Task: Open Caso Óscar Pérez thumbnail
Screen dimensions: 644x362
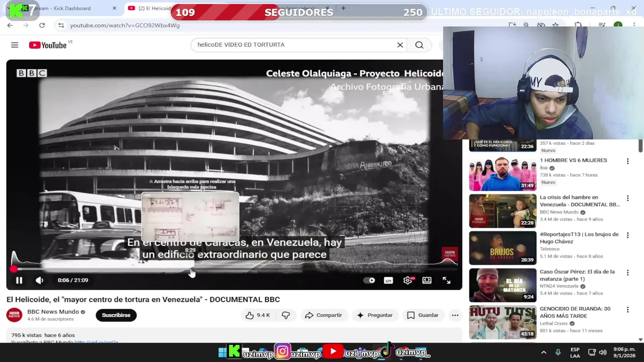Action: [x=503, y=285]
